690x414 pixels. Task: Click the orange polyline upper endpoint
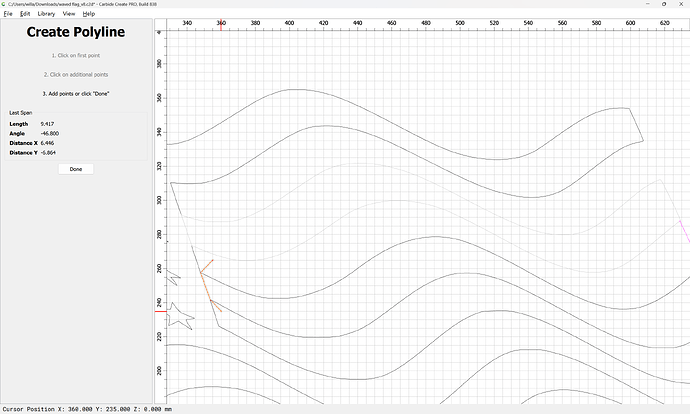[x=212, y=260]
